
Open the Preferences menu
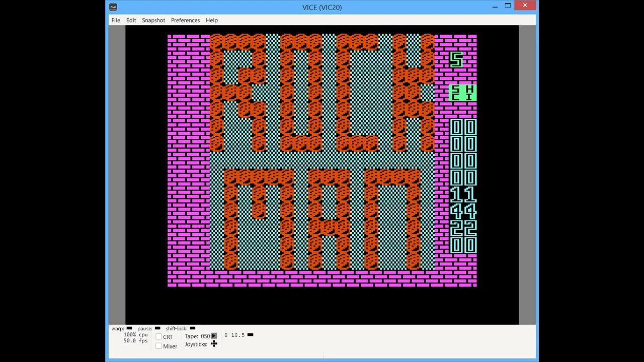tap(185, 20)
